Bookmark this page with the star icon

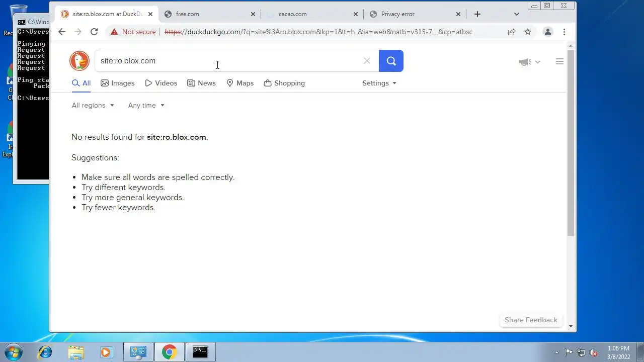point(528,32)
